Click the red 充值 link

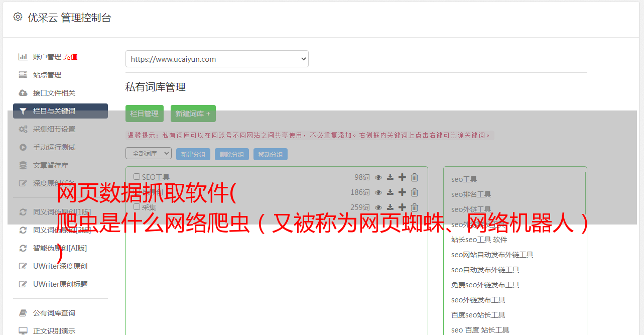coord(70,57)
